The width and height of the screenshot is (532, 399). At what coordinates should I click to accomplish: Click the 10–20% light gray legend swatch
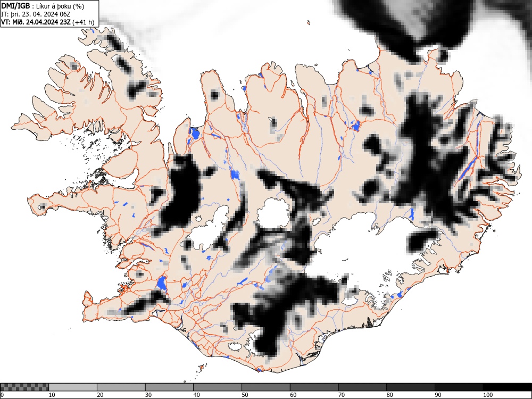(x=73, y=387)
